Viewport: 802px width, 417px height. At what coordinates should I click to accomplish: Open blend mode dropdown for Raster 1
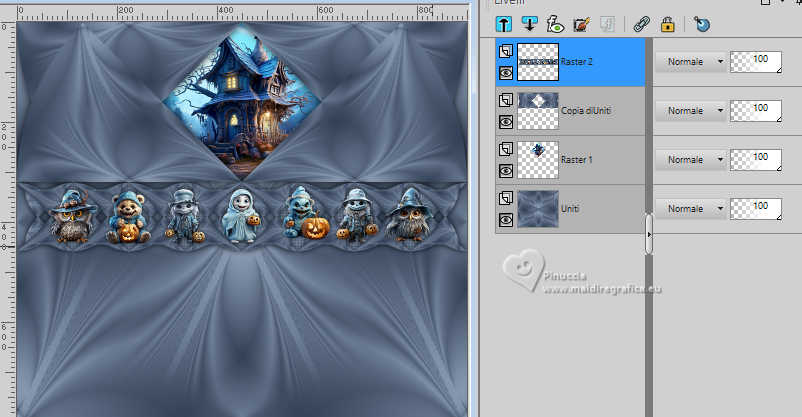pos(691,160)
